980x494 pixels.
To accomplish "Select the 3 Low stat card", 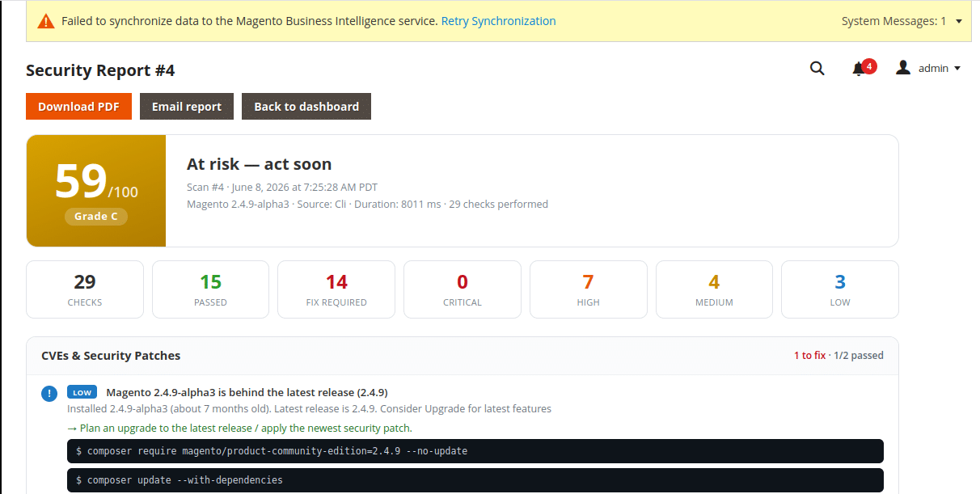I will [840, 289].
